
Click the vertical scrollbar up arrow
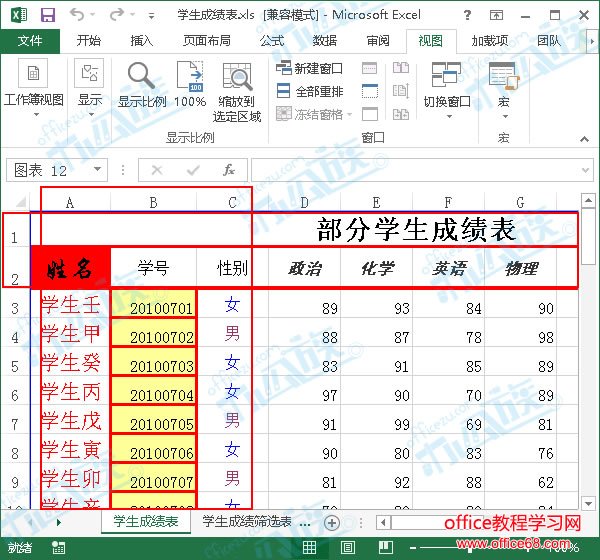pyautogui.click(x=588, y=200)
